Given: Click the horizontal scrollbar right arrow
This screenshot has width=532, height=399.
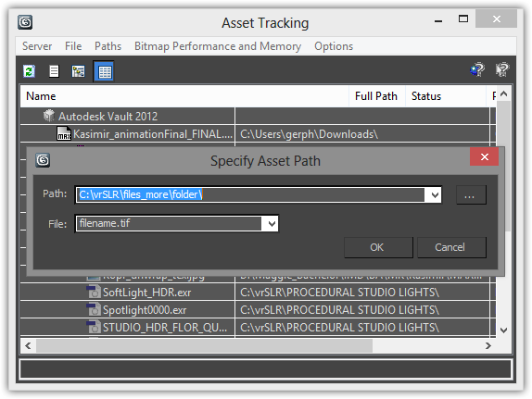Looking at the screenshot, I should point(488,346).
